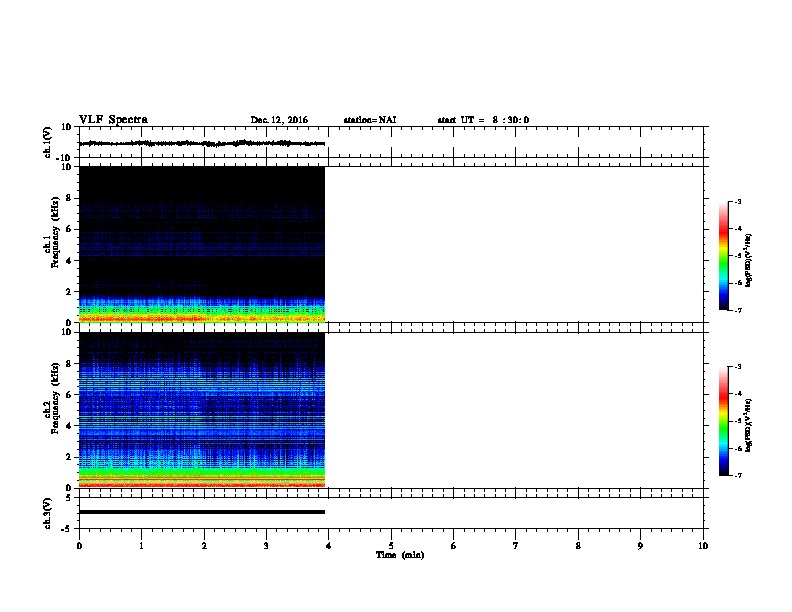Click the "8" kHz tick on ch.1 frequency axis

click(x=70, y=198)
